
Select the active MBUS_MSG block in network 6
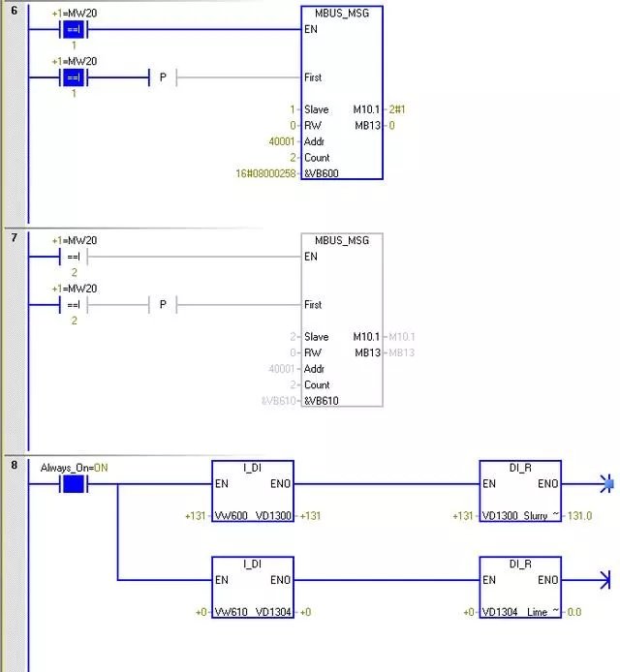[342, 92]
